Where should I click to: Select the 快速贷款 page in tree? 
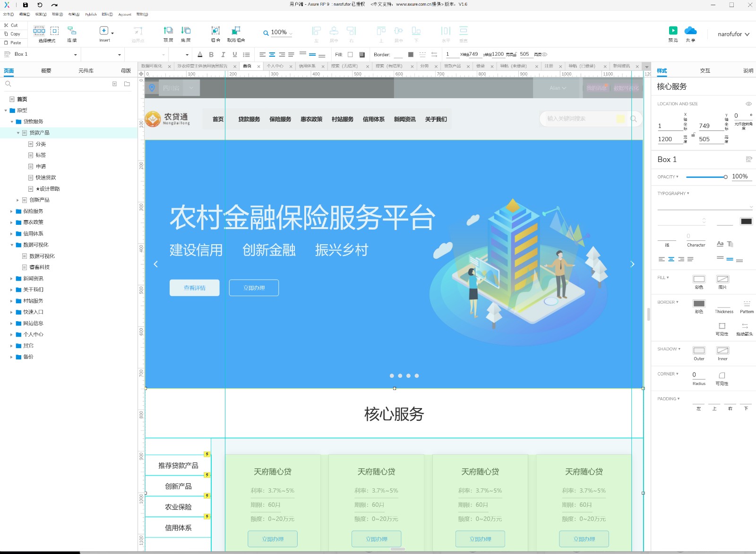pyautogui.click(x=46, y=178)
